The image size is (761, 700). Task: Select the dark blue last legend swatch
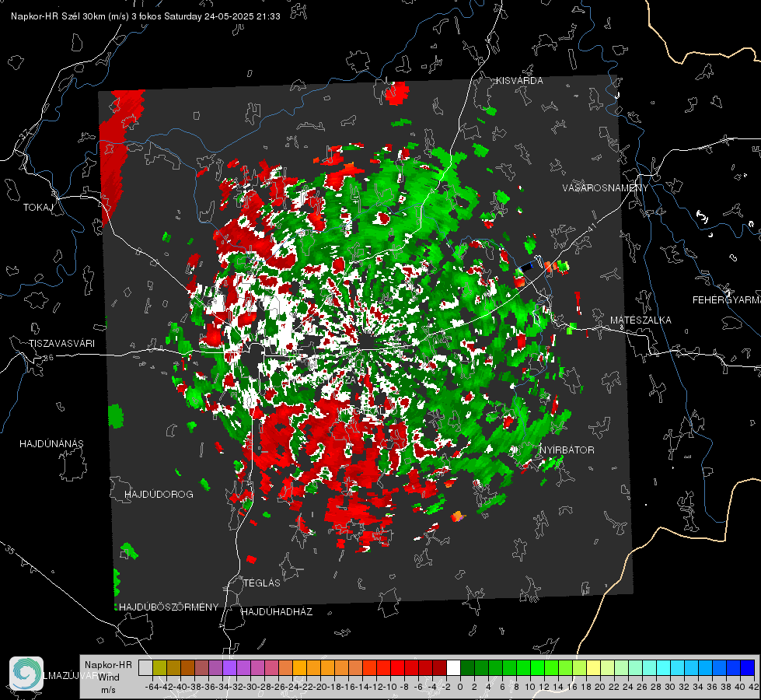pyautogui.click(x=748, y=668)
